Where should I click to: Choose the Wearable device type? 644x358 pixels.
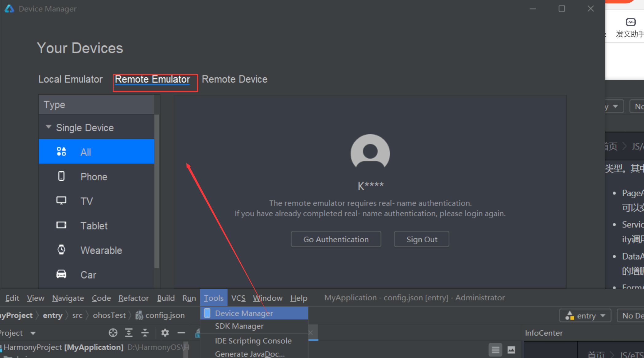96,250
